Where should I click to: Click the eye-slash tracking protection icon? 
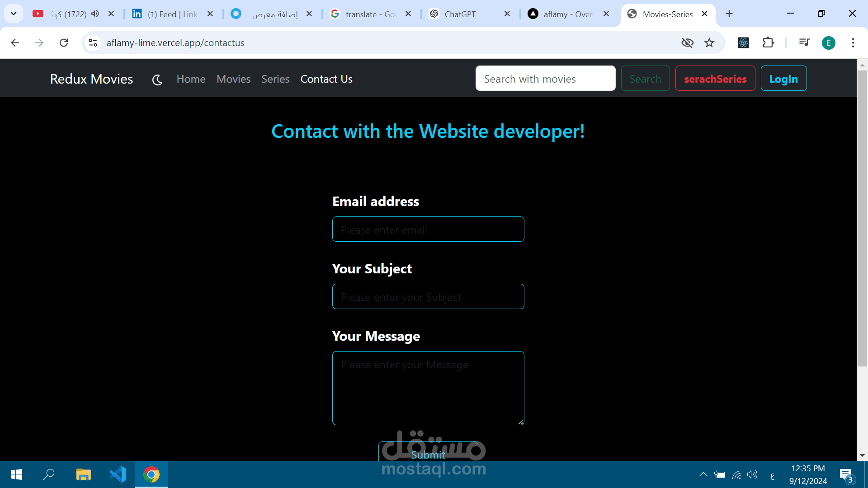coord(687,43)
